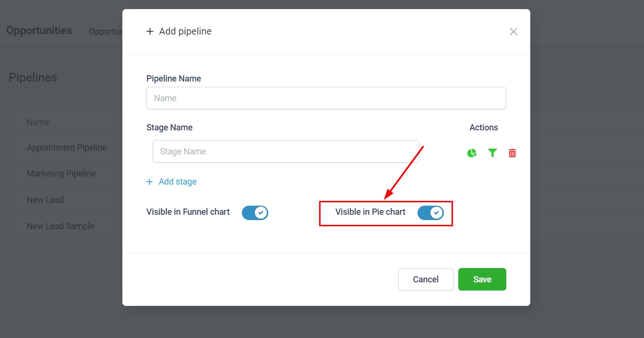This screenshot has width=644, height=338.
Task: Click the Visible in Pie chart label
Action: (370, 212)
